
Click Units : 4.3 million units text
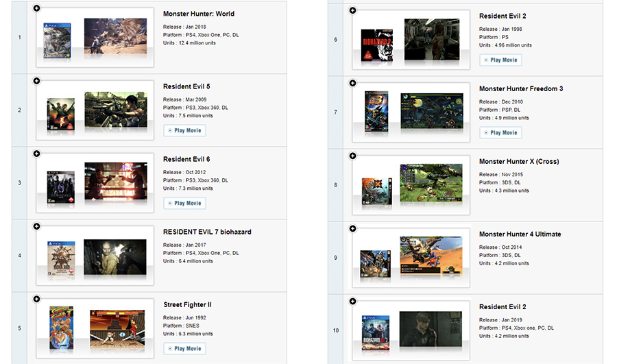(504, 191)
